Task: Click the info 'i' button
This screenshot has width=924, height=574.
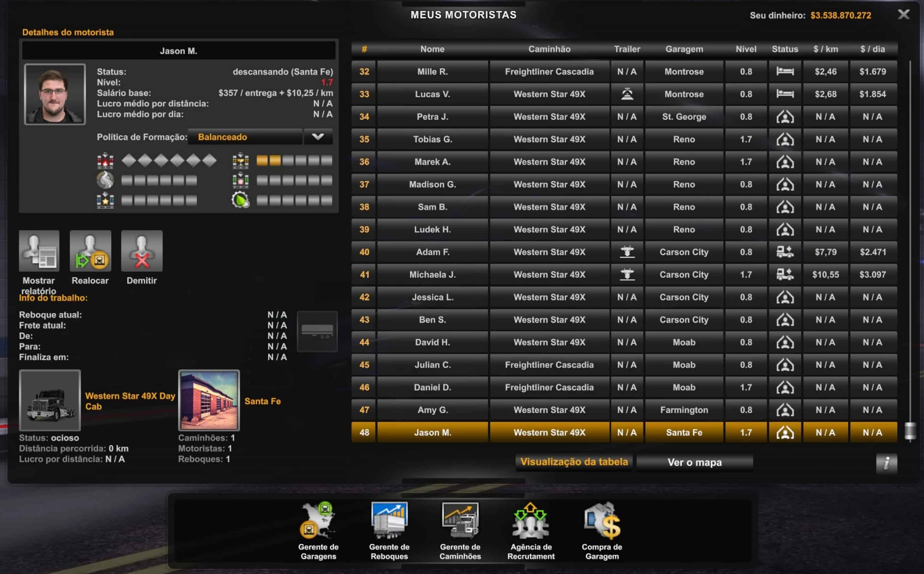Action: tap(886, 463)
